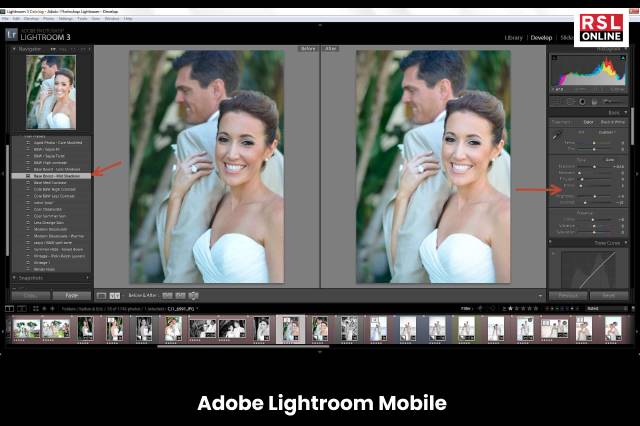The height and width of the screenshot is (426, 640).
Task: Switch to Develop module
Action: [x=541, y=38]
